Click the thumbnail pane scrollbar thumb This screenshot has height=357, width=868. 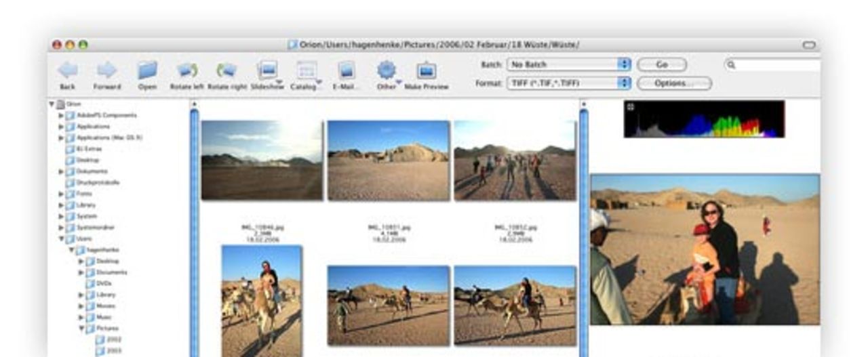click(583, 232)
